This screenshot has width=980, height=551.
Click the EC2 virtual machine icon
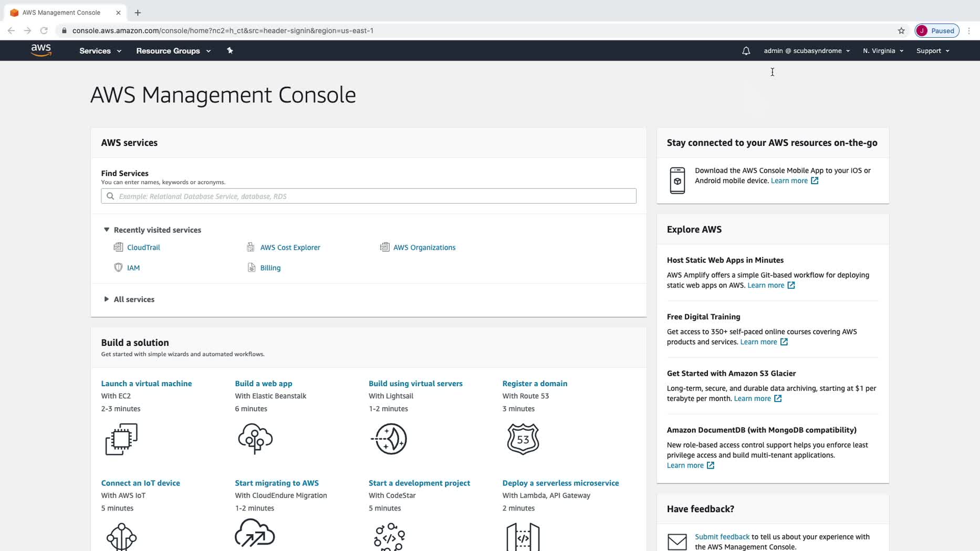pos(121,439)
